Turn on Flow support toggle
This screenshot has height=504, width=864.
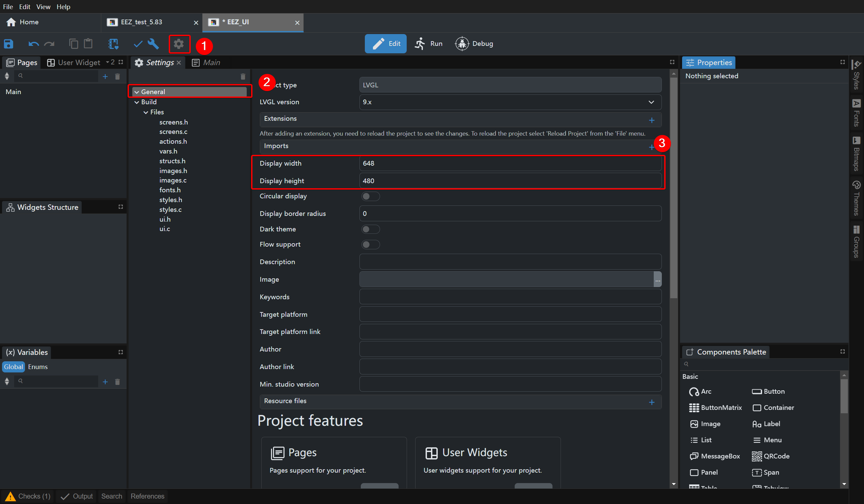coord(370,245)
